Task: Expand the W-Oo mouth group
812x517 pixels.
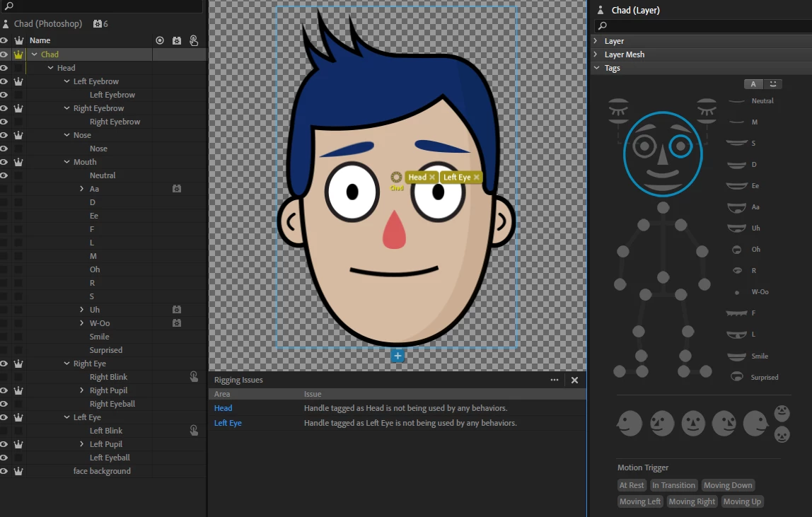Action: pos(82,323)
